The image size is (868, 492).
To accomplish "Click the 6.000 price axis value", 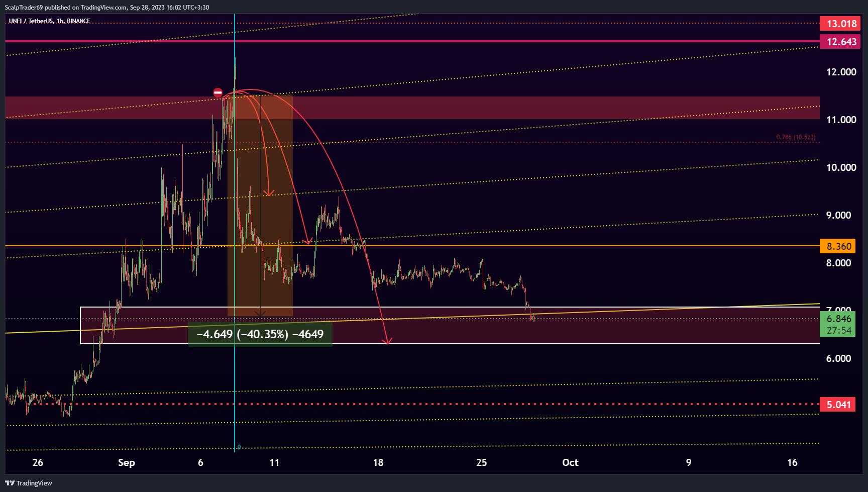I will point(839,358).
